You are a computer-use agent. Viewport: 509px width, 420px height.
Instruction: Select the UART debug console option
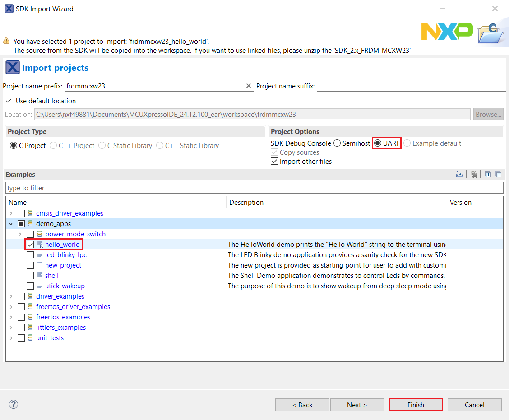tap(378, 143)
